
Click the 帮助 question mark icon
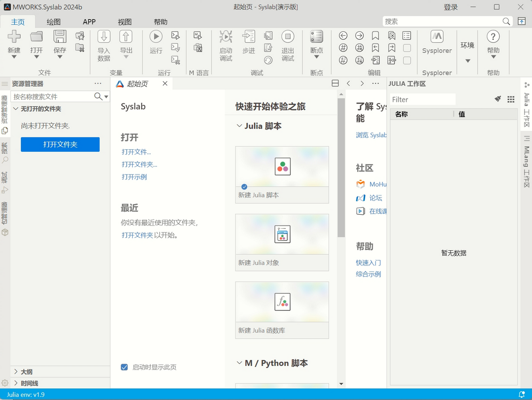coord(493,36)
